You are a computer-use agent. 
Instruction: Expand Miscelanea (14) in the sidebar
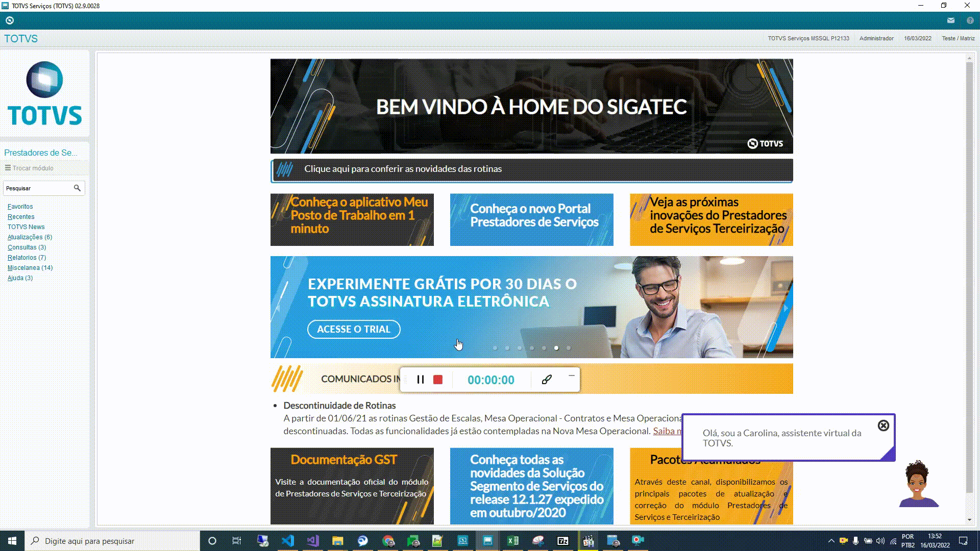click(30, 268)
